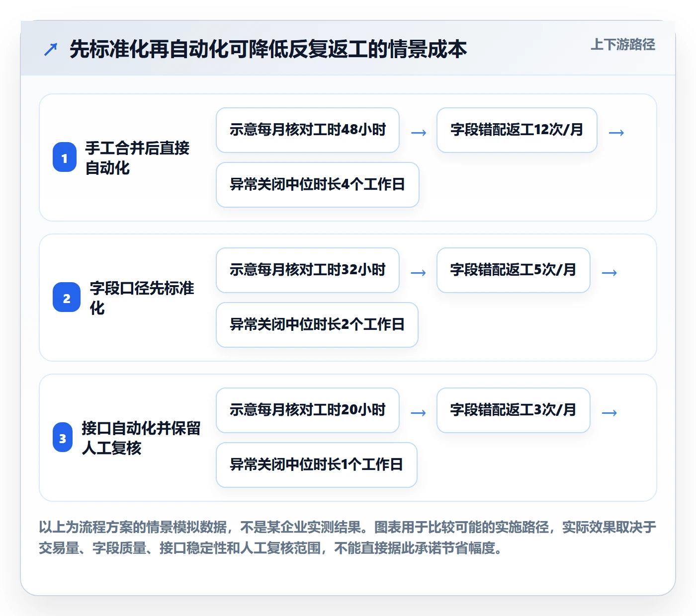Click the 异常关闭中位时长4个工作日 box
Image resolution: width=696 pixels, height=616 pixels.
click(x=318, y=185)
